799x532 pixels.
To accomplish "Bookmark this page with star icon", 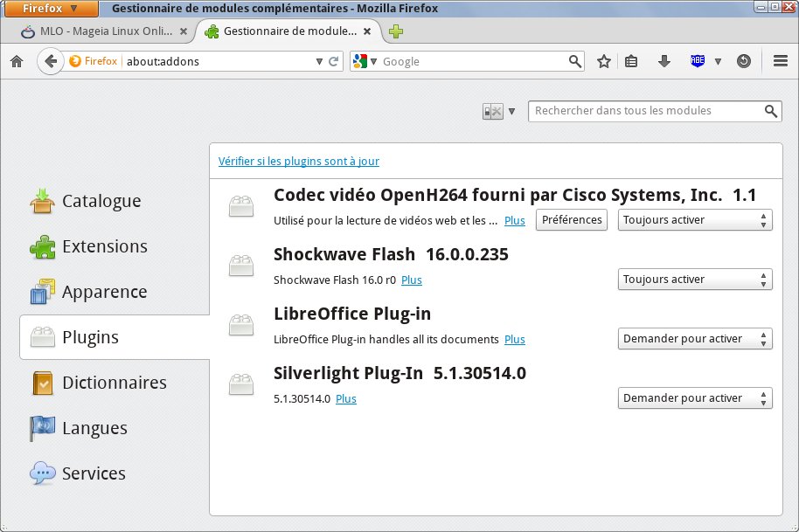I will (604, 62).
